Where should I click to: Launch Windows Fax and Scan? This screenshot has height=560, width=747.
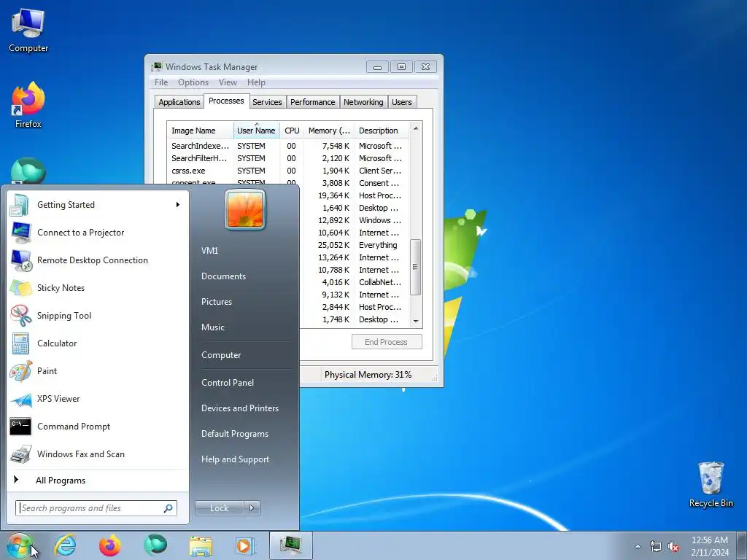(98, 454)
